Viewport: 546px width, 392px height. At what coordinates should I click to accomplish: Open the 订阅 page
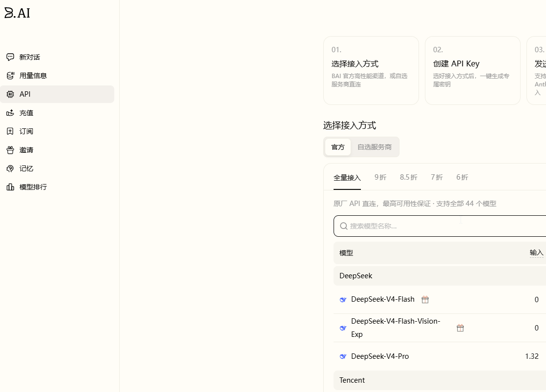pyautogui.click(x=57, y=131)
